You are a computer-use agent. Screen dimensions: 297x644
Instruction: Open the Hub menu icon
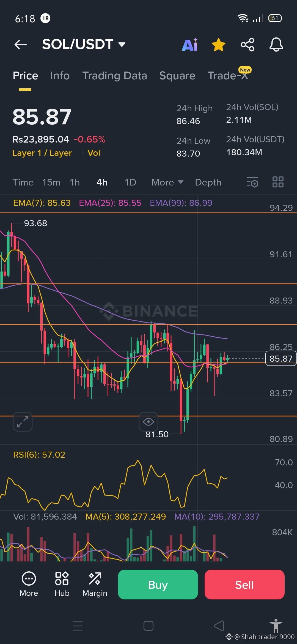62,584
